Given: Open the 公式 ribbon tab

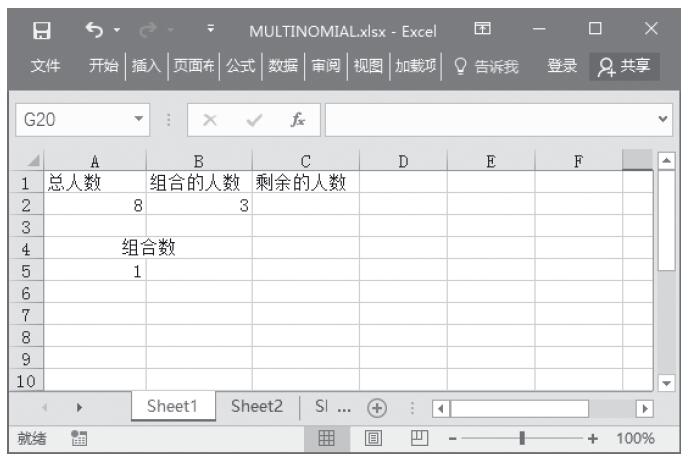Looking at the screenshot, I should pos(239,66).
